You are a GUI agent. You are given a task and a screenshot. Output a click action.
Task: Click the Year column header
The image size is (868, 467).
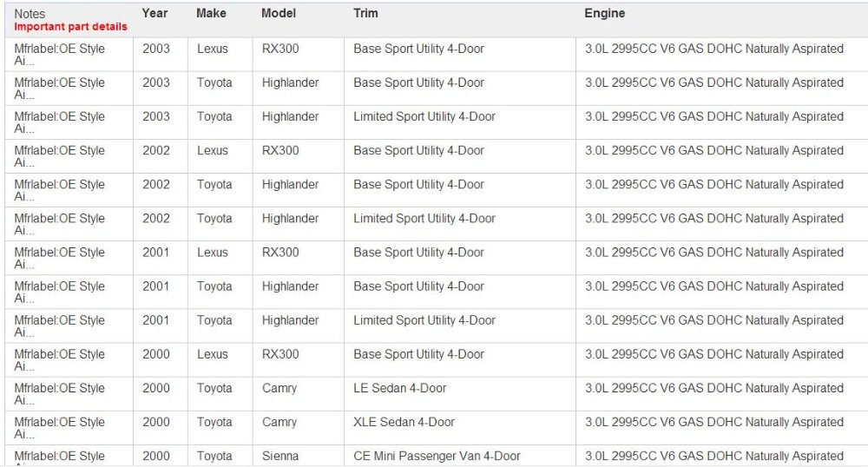click(x=155, y=13)
